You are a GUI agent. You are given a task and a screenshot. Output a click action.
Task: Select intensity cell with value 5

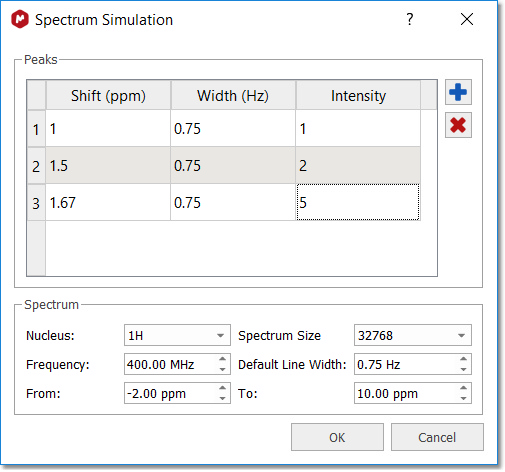(358, 202)
